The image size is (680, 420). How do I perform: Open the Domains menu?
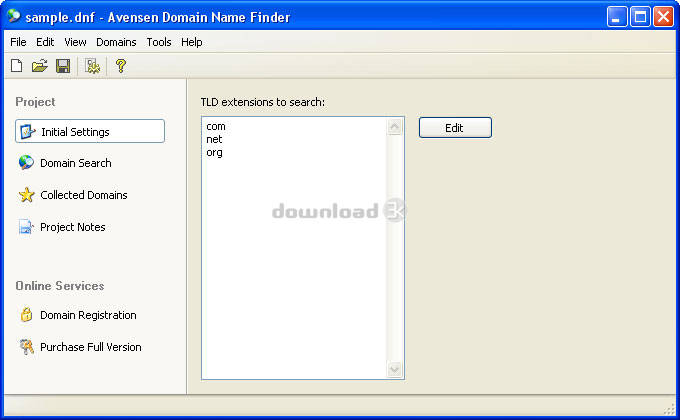click(116, 42)
